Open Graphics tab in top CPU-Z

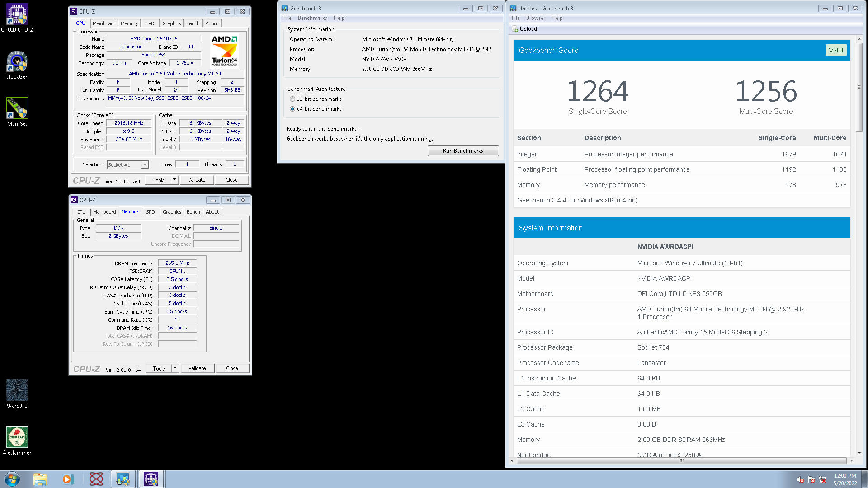pyautogui.click(x=172, y=23)
